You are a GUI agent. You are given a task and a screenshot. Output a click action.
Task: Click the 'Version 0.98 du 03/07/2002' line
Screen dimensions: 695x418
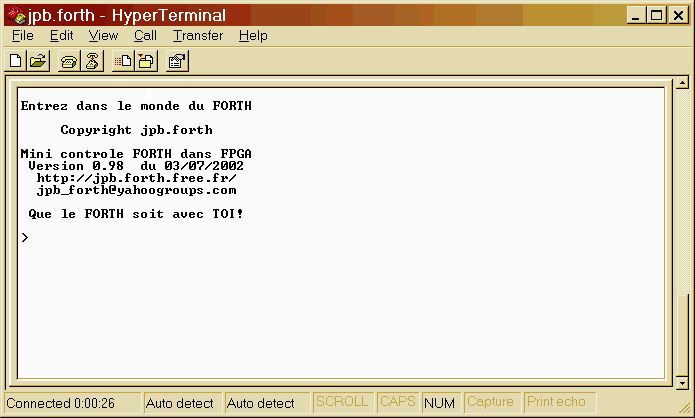click(136, 166)
